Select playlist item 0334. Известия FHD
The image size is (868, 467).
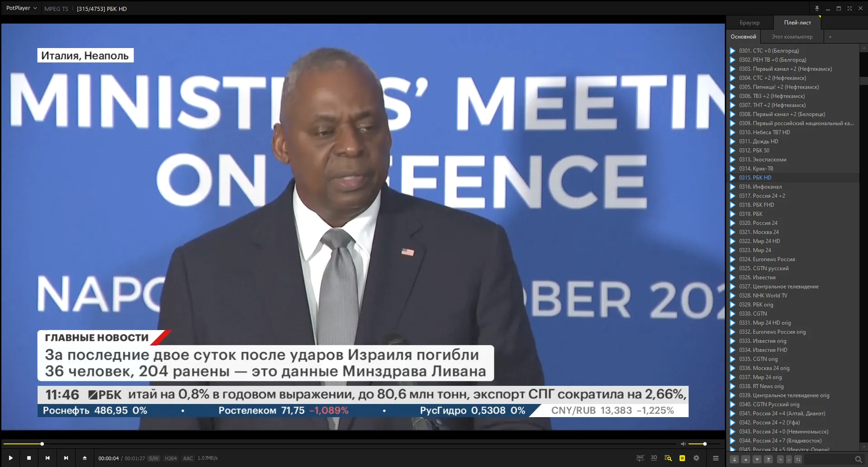pos(793,350)
